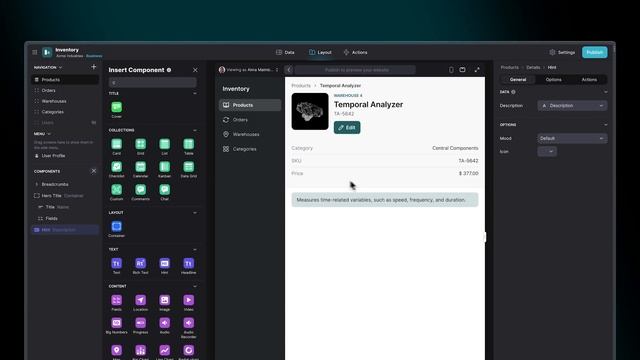Insert the Text component

pos(116,263)
